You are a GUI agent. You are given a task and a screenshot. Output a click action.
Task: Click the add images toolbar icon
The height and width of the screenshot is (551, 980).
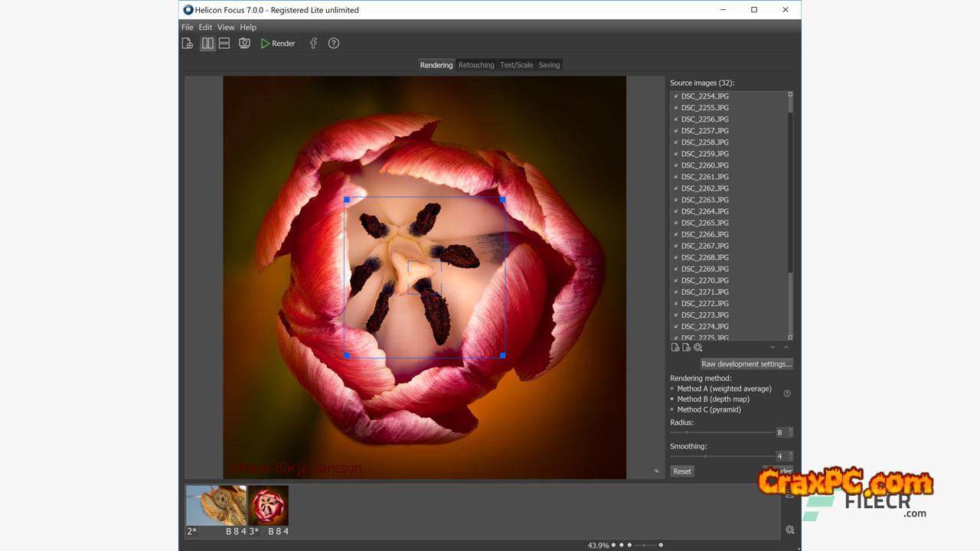(x=188, y=44)
